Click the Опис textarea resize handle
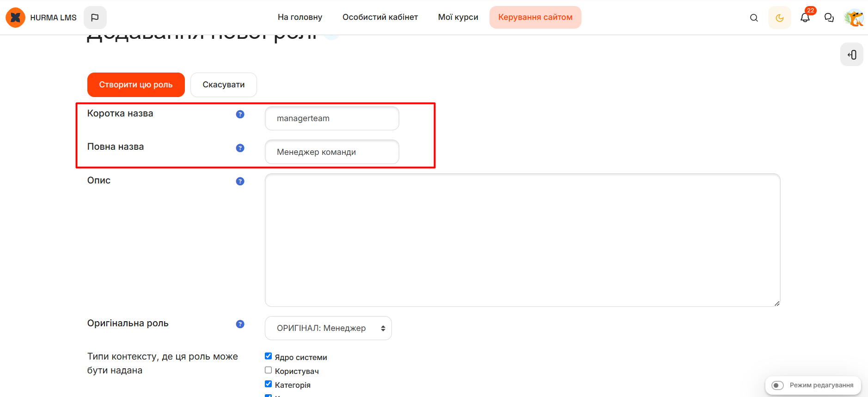The height and width of the screenshot is (397, 868). [777, 303]
